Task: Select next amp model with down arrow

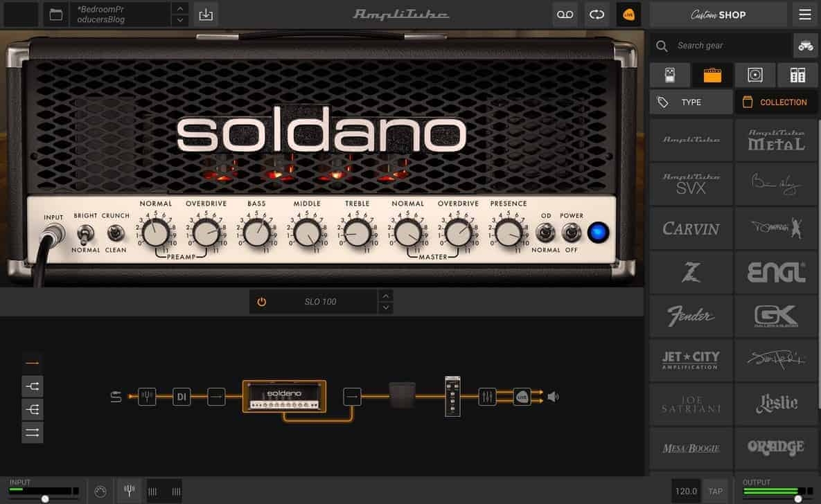Action: pos(387,308)
